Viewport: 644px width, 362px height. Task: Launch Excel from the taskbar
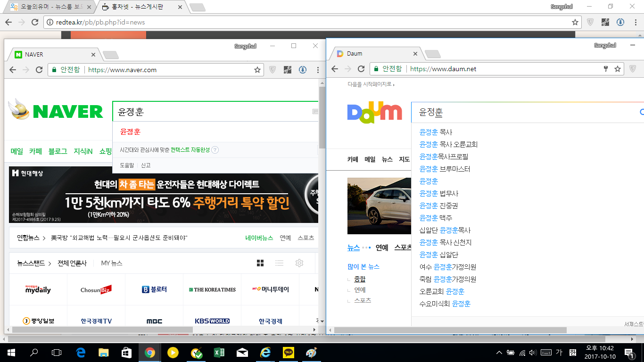point(219,353)
